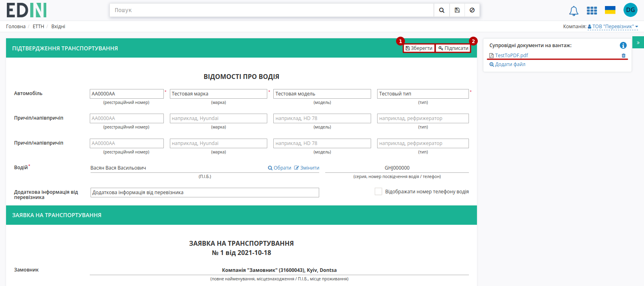Click ПІДТВЕРДЖЕННЯ ТРАНСПОРТУВАННЯ header title
Image resolution: width=644 pixels, height=286 pixels.
coord(65,48)
